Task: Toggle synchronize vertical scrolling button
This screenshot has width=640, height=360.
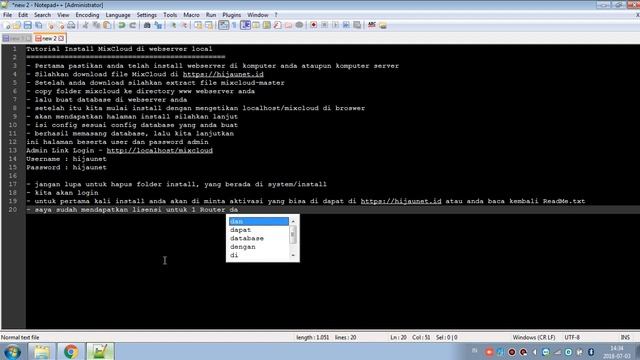Action: pyautogui.click(x=198, y=25)
